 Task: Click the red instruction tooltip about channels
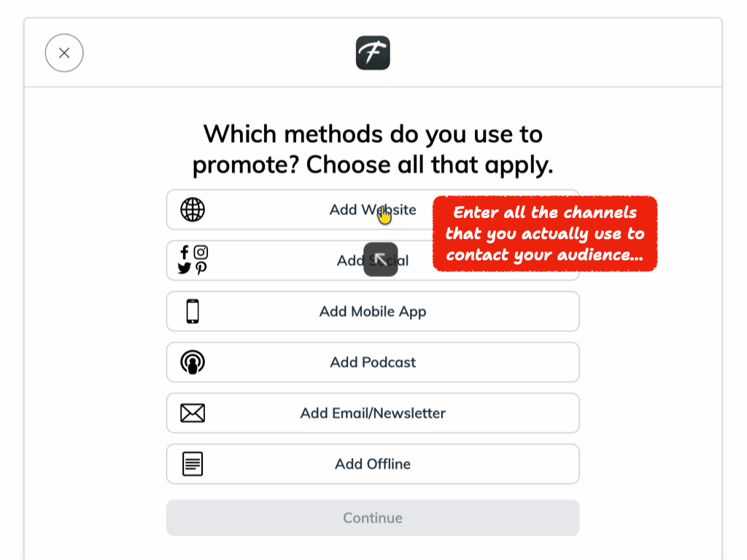(545, 233)
